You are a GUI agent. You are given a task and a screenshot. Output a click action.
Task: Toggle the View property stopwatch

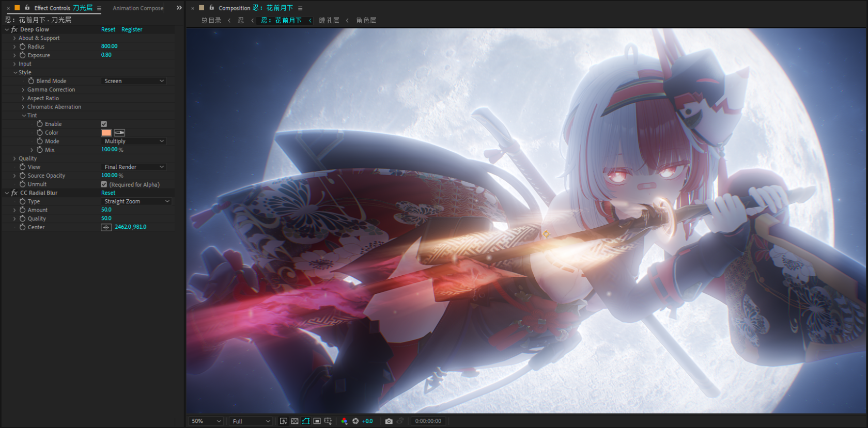pos(22,167)
